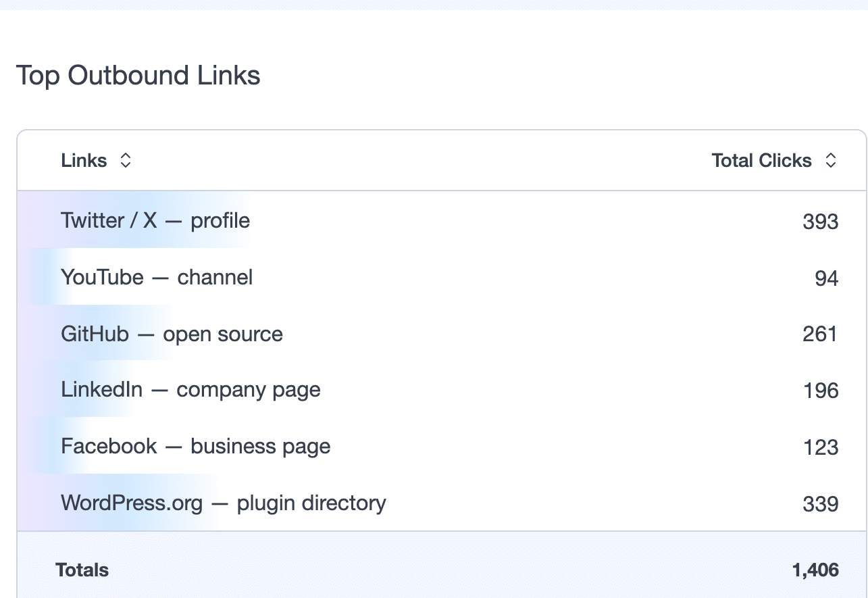Viewport: 868px width, 598px height.
Task: Select the 123 clicks value
Action: [x=820, y=447]
